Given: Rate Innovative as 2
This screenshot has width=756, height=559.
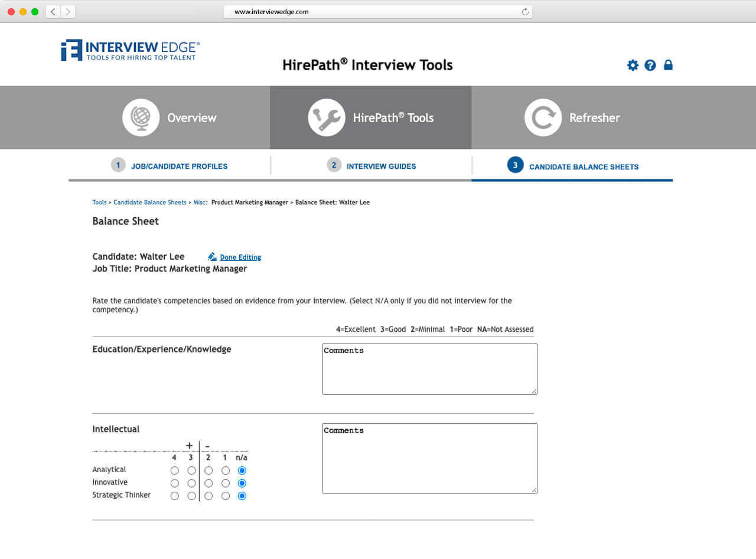Looking at the screenshot, I should pyautogui.click(x=208, y=483).
